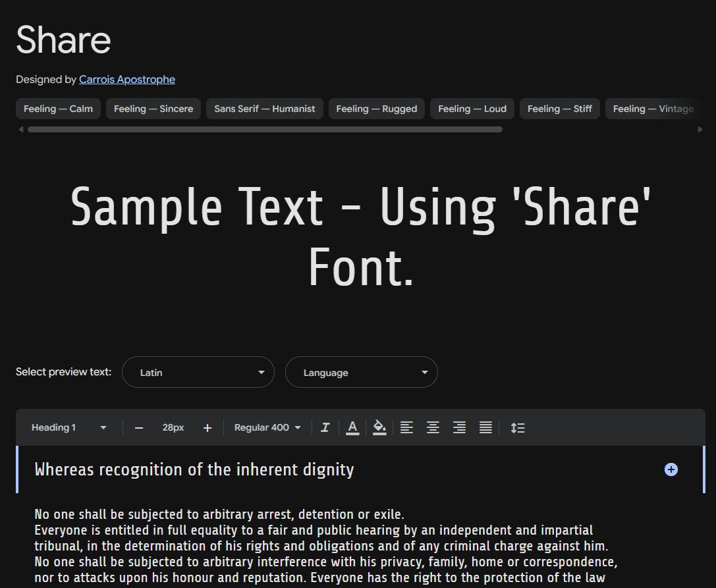
Task: Click the blue add circle icon
Action: click(x=671, y=469)
